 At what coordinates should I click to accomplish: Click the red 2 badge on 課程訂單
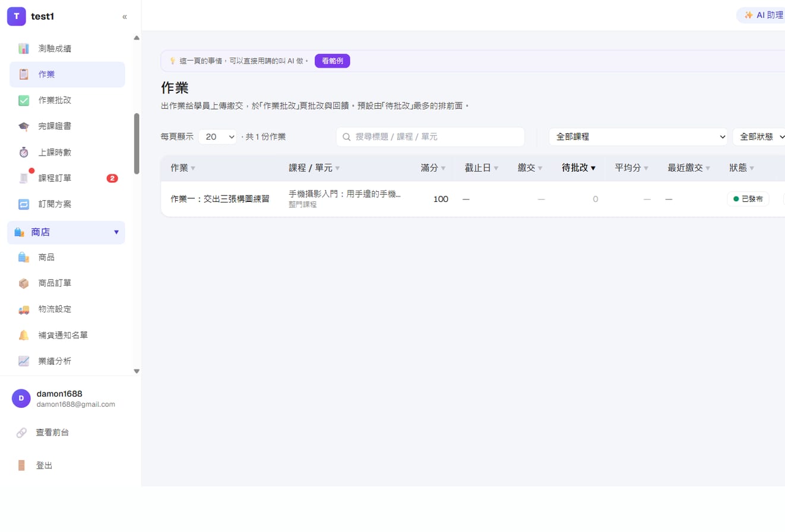(x=112, y=178)
